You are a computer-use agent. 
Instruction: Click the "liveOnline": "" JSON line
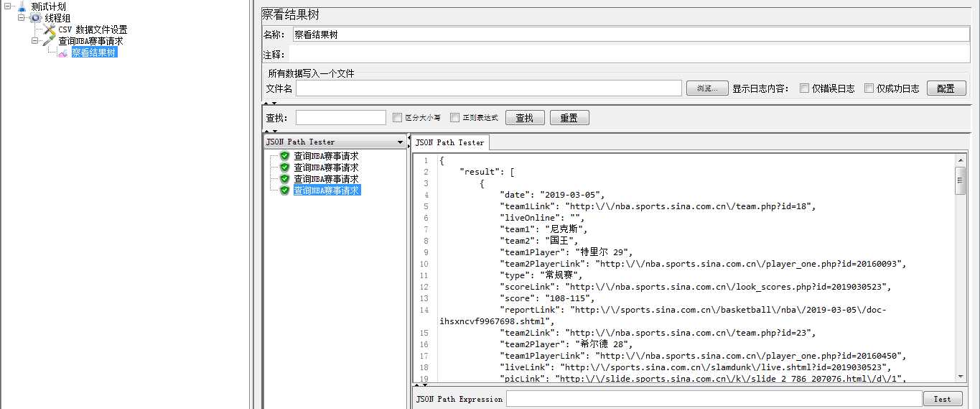[x=542, y=218]
